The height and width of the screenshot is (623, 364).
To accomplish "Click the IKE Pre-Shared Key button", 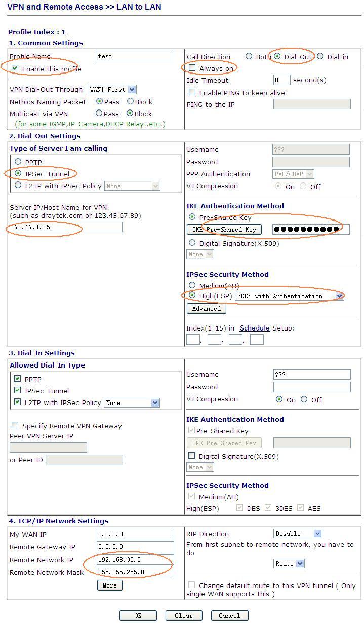I will coord(224,230).
